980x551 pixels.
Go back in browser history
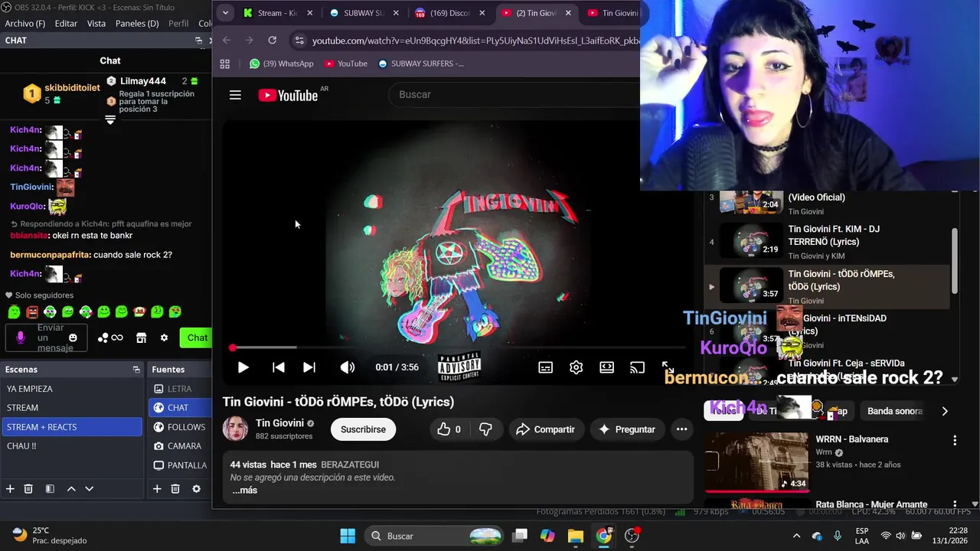[226, 40]
